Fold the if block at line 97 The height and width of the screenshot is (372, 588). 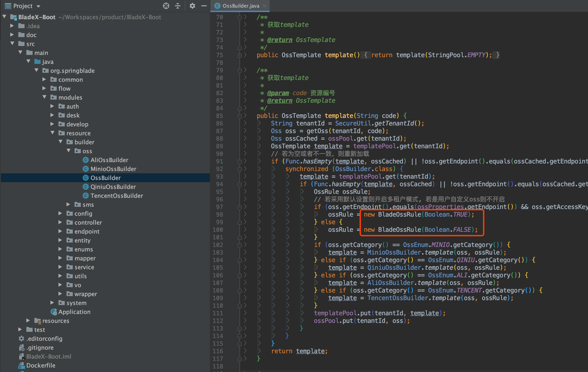pyautogui.click(x=240, y=207)
